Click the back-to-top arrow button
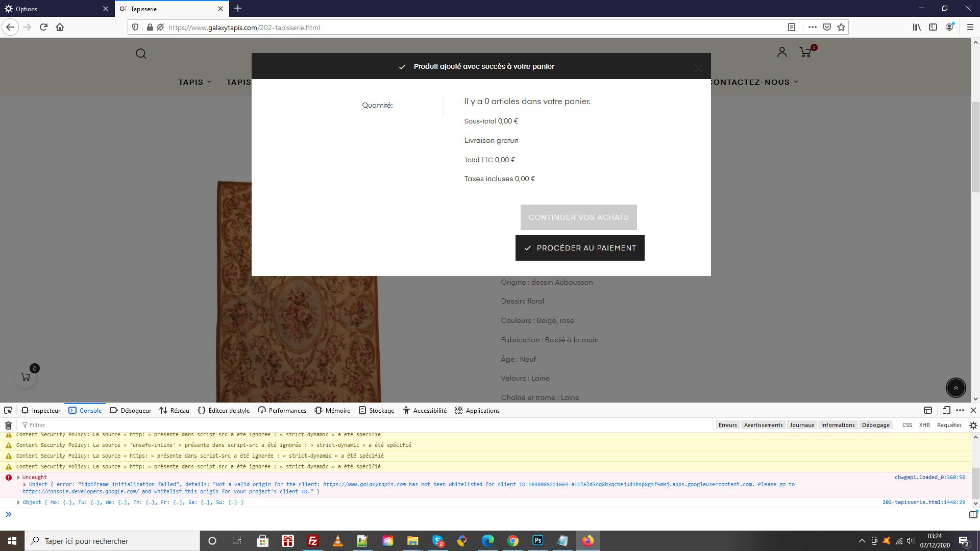Screen dimensions: 980x551 (x=955, y=388)
